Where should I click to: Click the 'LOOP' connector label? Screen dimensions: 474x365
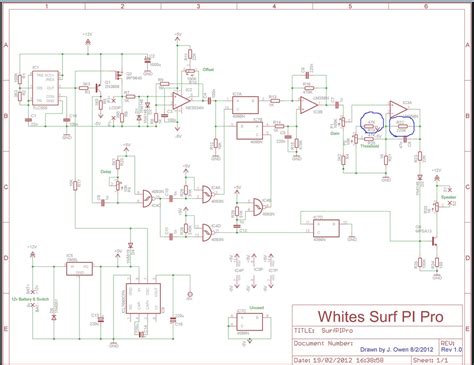pyautogui.click(x=114, y=109)
